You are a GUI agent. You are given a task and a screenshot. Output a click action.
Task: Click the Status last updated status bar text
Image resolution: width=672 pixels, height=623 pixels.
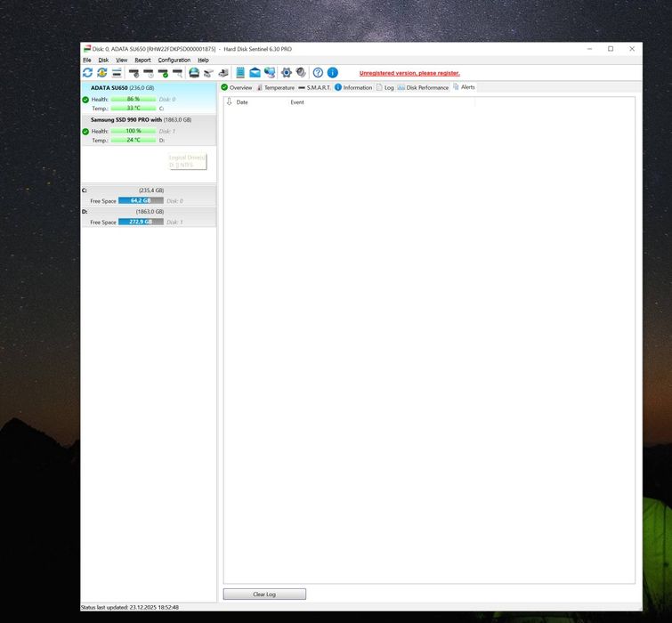point(130,607)
